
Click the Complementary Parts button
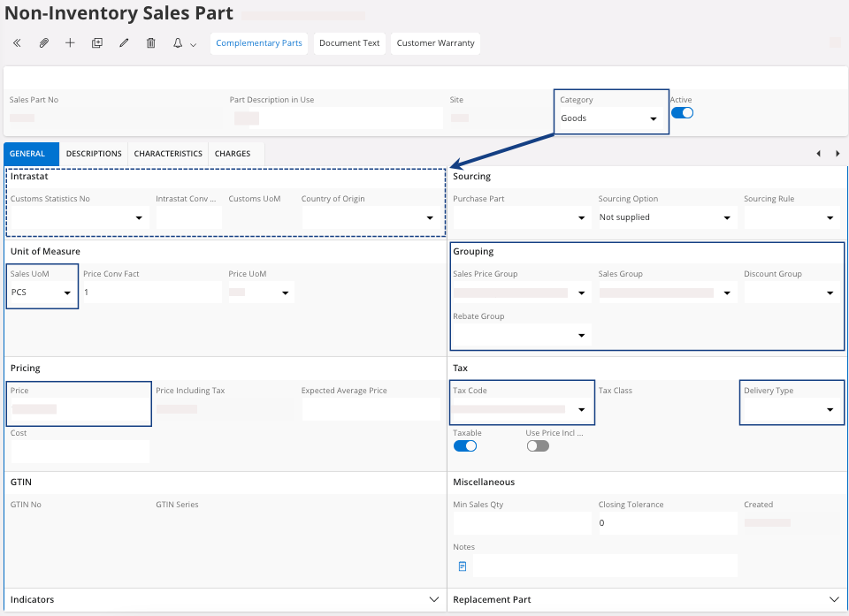[259, 43]
